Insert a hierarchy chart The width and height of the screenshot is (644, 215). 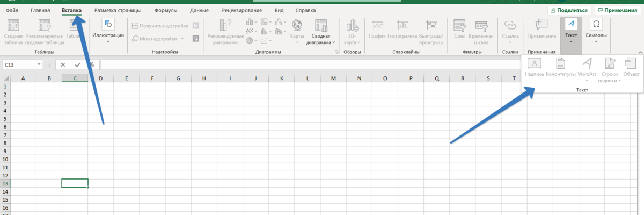(x=266, y=23)
